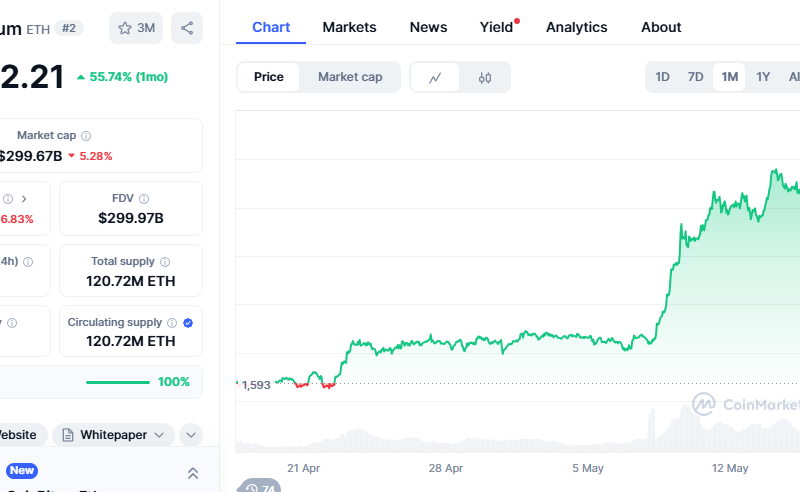Open the Analytics tab
The height and width of the screenshot is (492, 800).
tap(577, 28)
